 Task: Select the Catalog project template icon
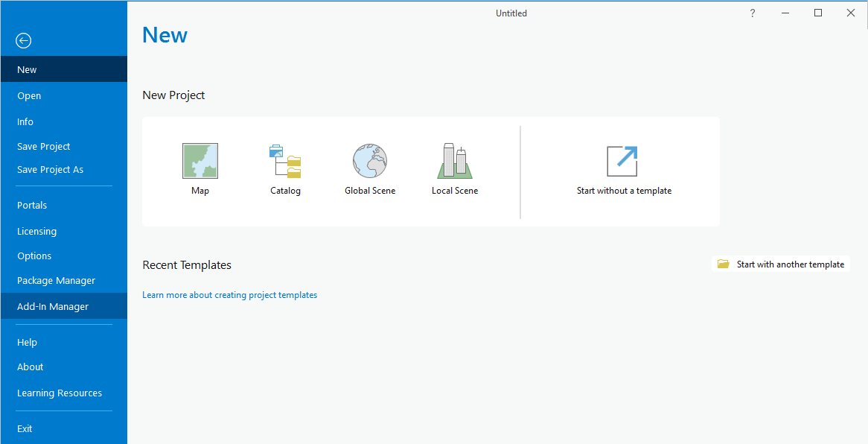click(x=285, y=161)
